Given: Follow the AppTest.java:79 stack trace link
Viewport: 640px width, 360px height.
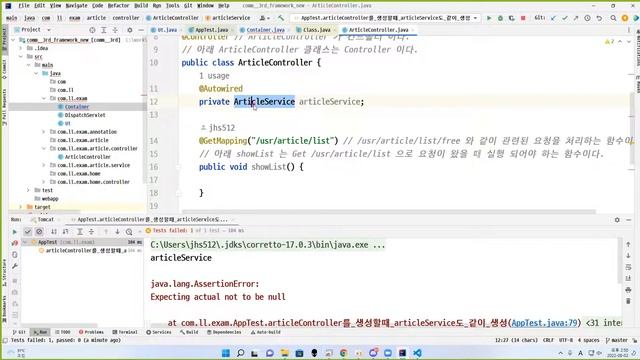Looking at the screenshot, I should click(544, 323).
